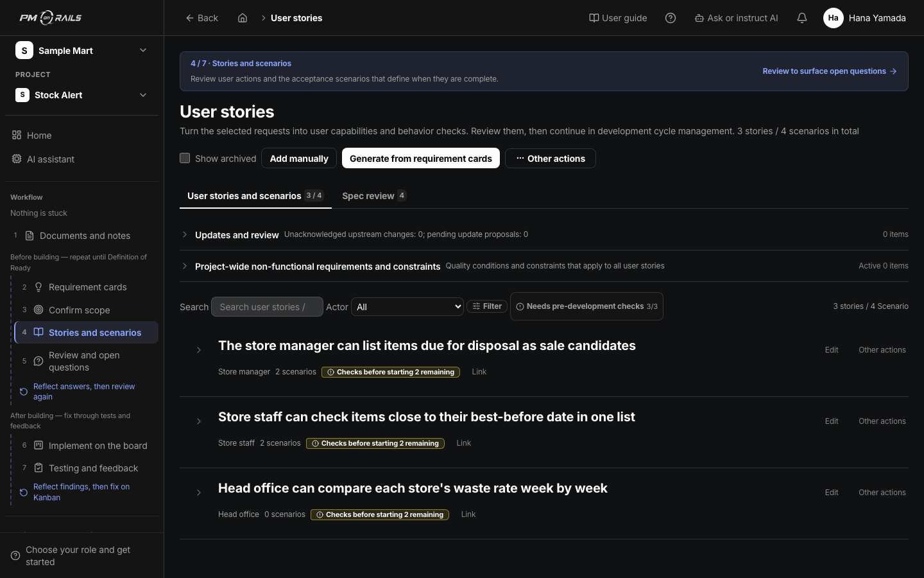
Task: Open Review and open questions step
Action: (x=86, y=362)
